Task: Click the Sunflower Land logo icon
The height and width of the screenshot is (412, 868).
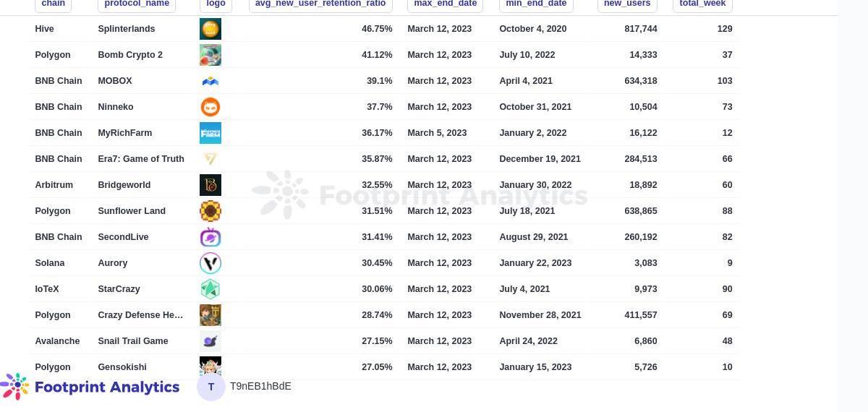Action: 210,211
